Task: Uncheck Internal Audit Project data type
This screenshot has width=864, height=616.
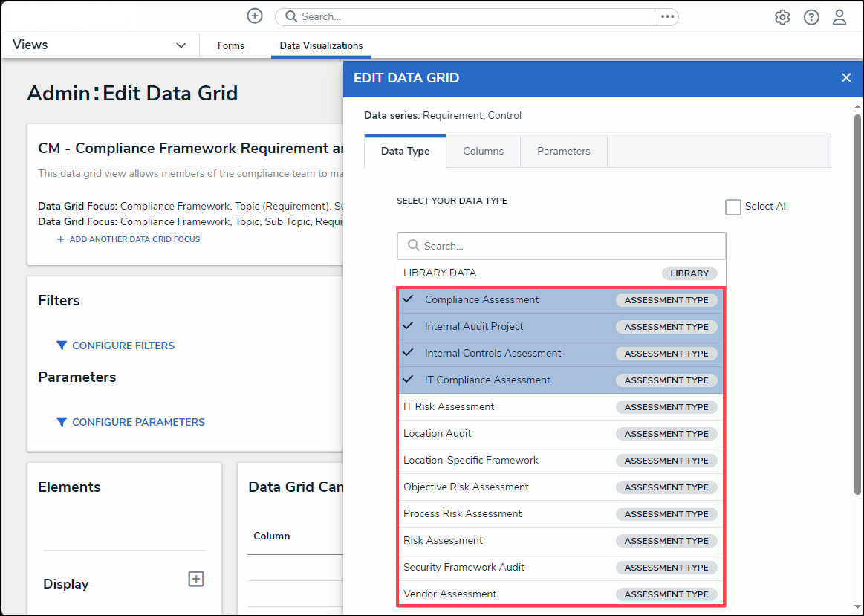Action: click(474, 327)
